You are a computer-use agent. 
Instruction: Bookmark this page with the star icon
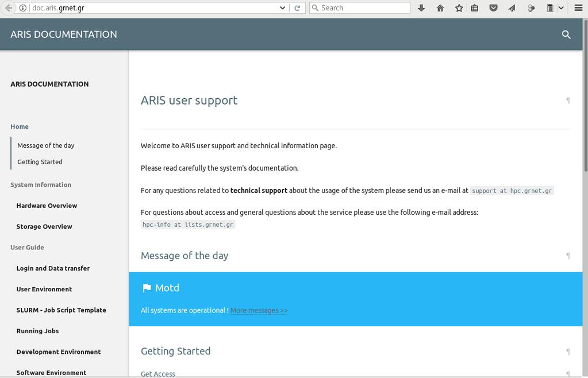459,8
